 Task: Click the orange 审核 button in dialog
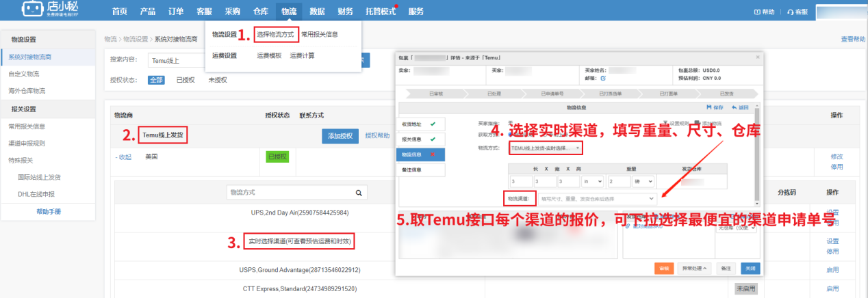coord(664,268)
